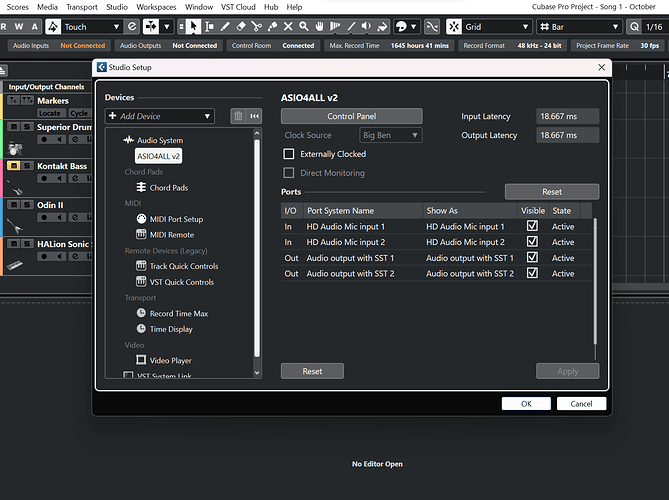The width and height of the screenshot is (669, 500).
Task: Toggle Visible for Audio output with SST 1
Action: tap(532, 257)
